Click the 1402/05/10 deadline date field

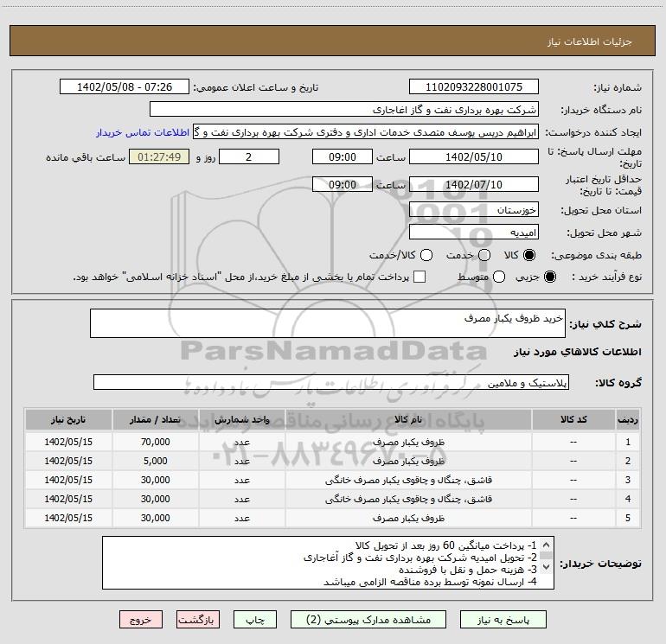[x=474, y=156]
